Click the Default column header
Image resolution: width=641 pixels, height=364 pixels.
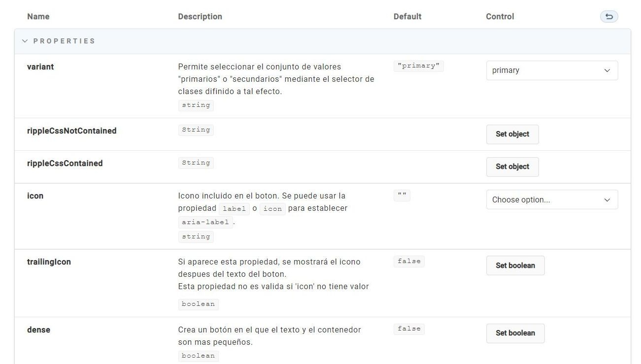coord(407,17)
